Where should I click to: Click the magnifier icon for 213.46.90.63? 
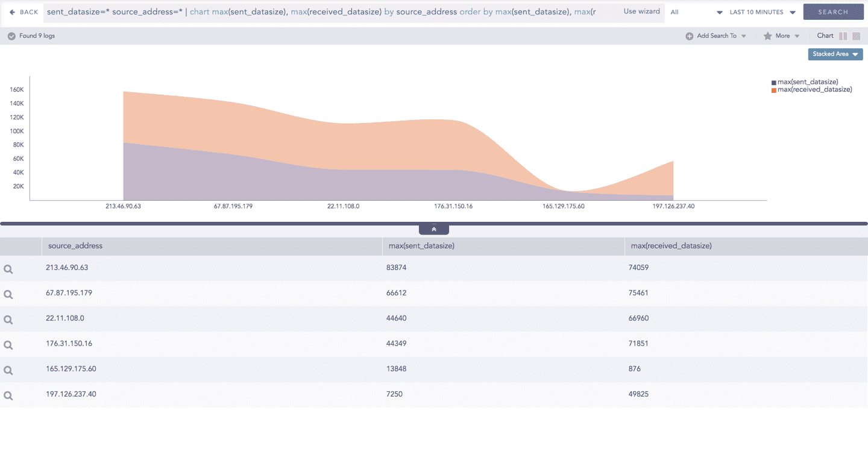[8, 269]
